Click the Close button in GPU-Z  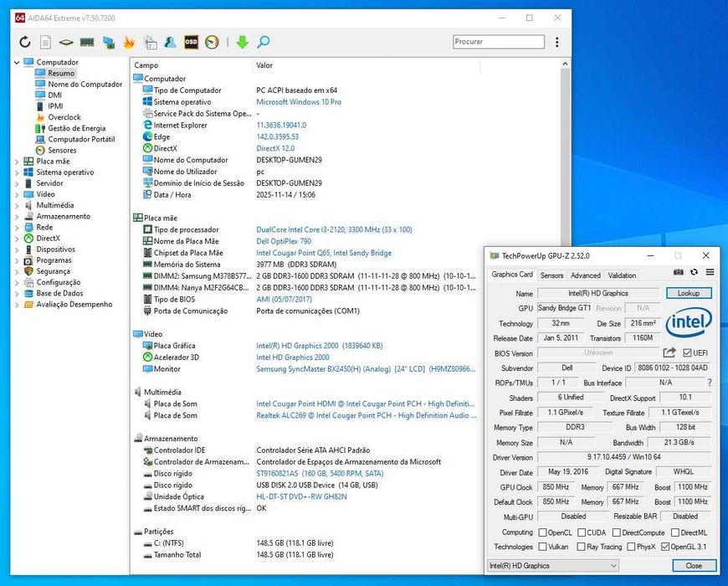[694, 565]
